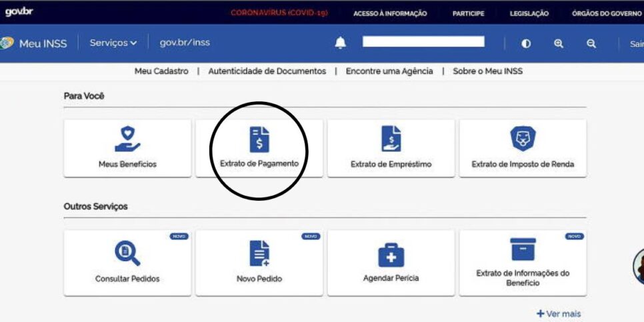Click the zoom in magnifier icon
Viewport: 644px width, 322px height.
click(559, 43)
